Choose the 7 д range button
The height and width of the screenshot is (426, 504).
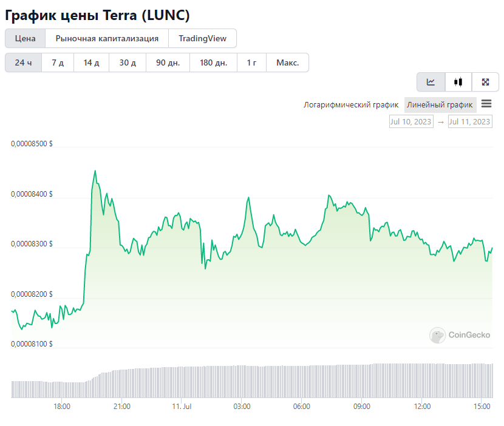pos(58,63)
